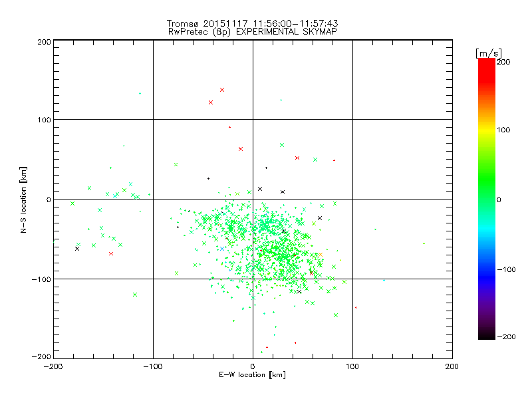This screenshot has height=399, width=532.
Task: Click the x-axis tick label "200"
Action: pos(452,366)
